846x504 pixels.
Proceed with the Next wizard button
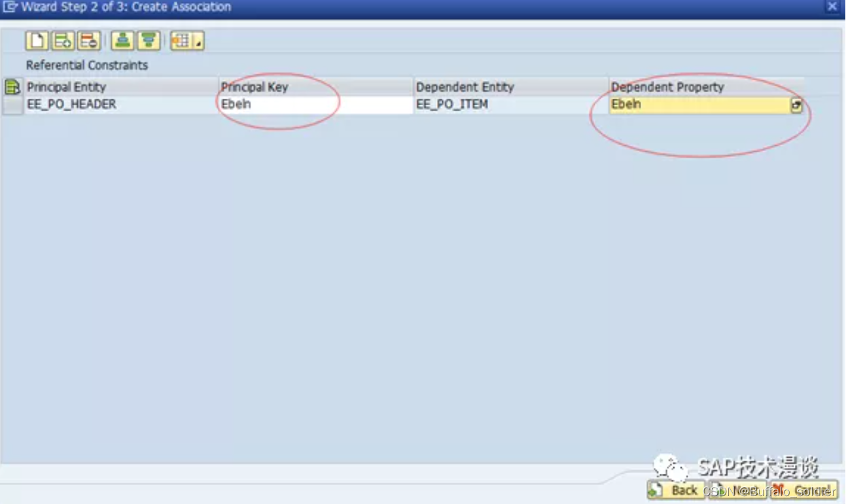coord(737,490)
